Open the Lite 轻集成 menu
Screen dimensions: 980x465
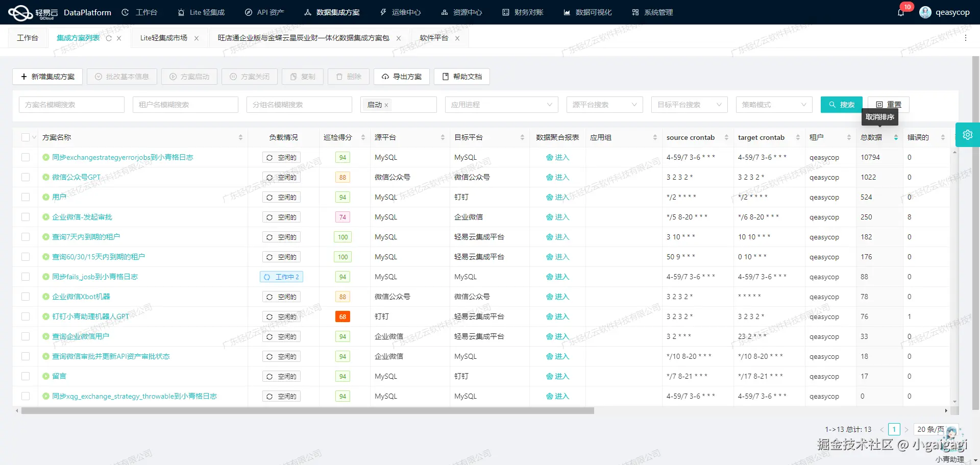point(201,12)
